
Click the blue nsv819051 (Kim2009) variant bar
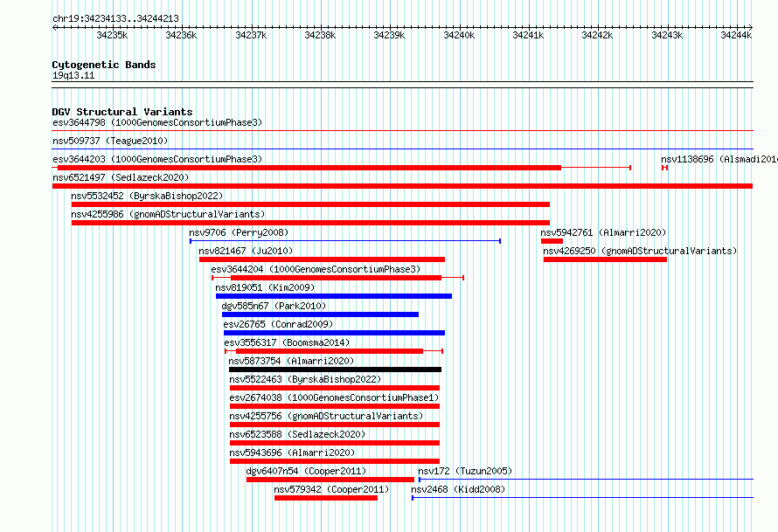tap(334, 296)
